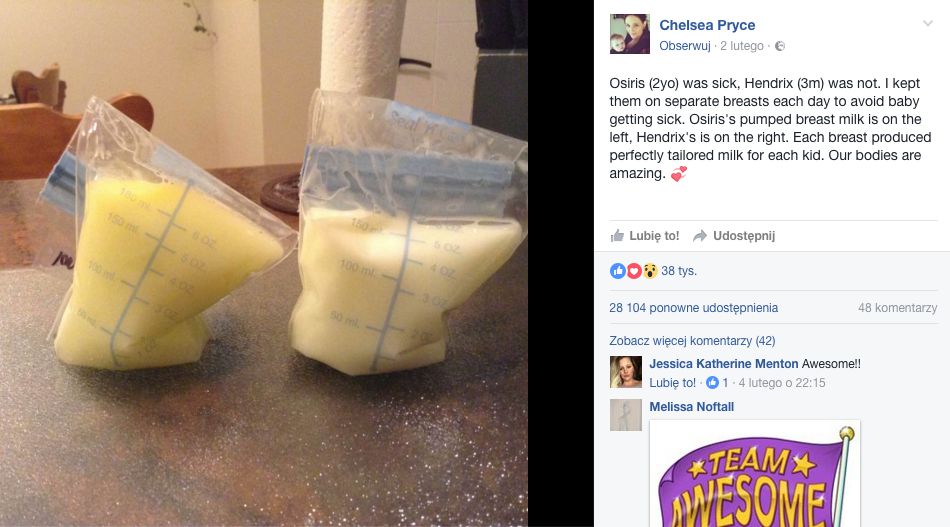Click the public audience globe icon
The height and width of the screenshot is (527, 950).
coord(780,46)
